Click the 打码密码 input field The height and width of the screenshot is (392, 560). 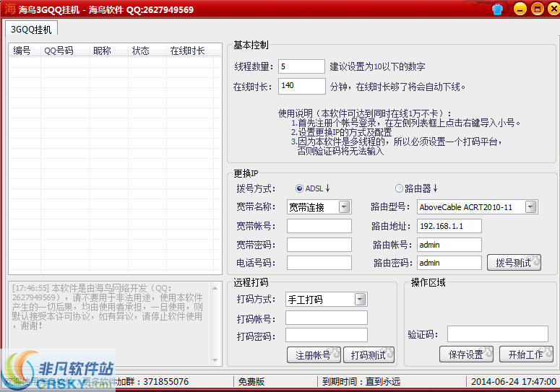327,335
